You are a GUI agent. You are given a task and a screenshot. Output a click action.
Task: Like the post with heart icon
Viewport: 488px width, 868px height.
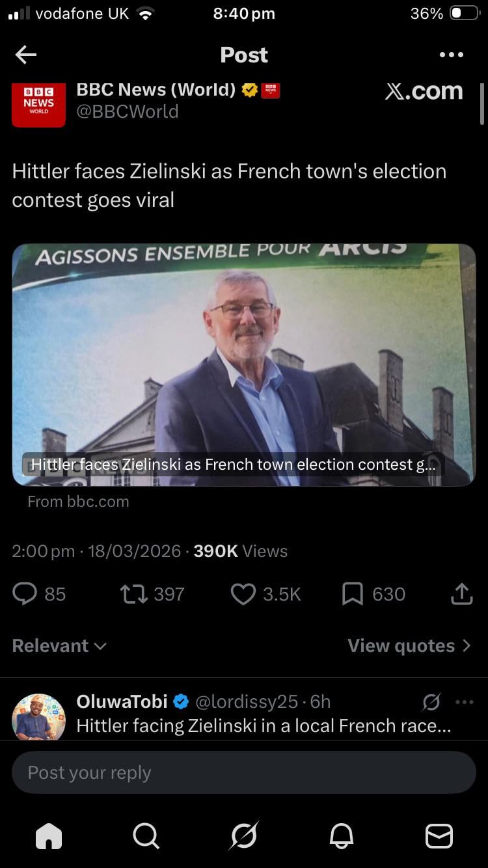click(x=243, y=593)
